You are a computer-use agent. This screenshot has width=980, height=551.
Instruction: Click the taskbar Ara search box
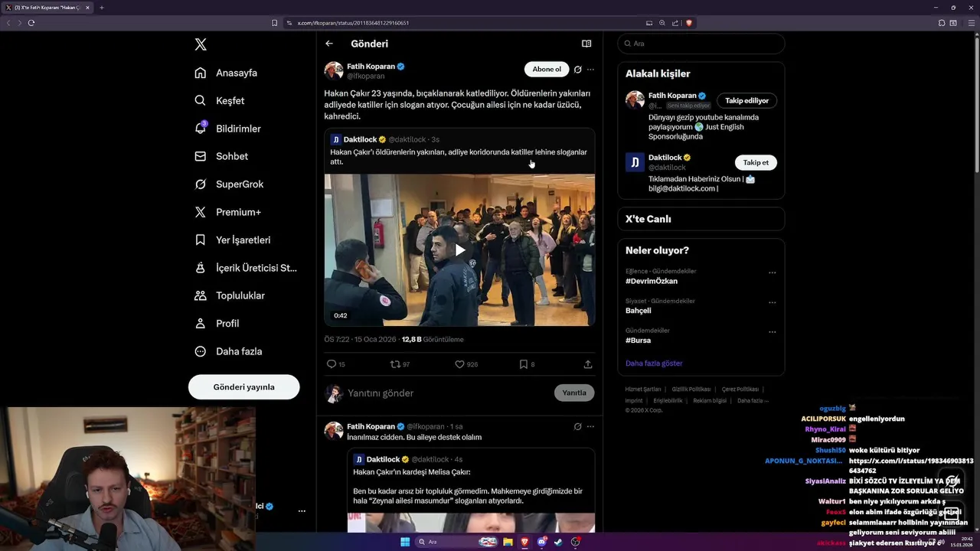[456, 542]
